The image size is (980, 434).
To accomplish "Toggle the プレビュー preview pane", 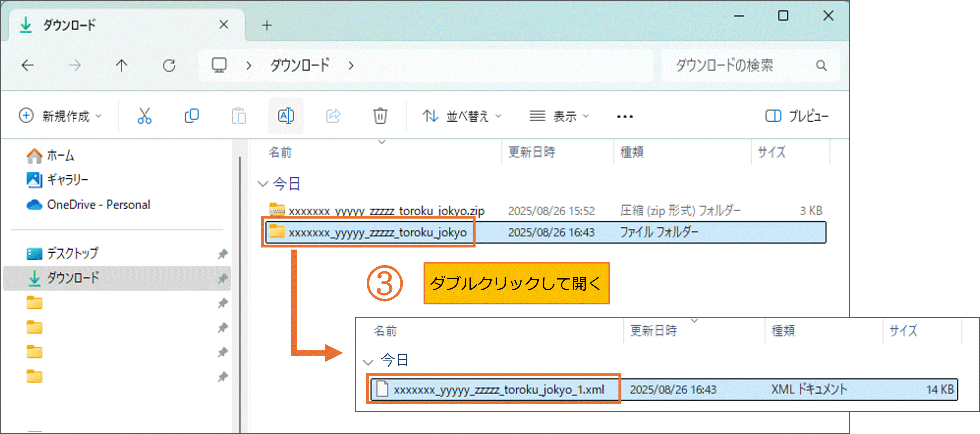I will (797, 116).
